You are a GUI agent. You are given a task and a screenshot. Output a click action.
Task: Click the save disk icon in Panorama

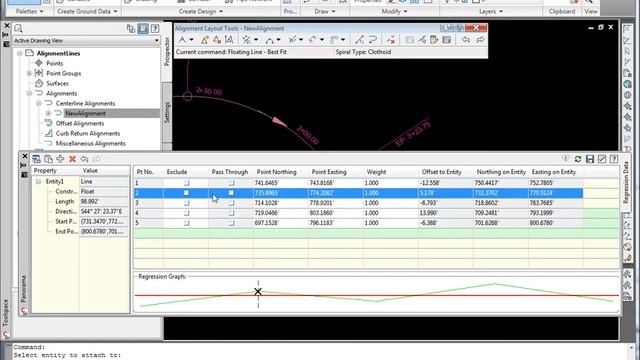pos(590,159)
